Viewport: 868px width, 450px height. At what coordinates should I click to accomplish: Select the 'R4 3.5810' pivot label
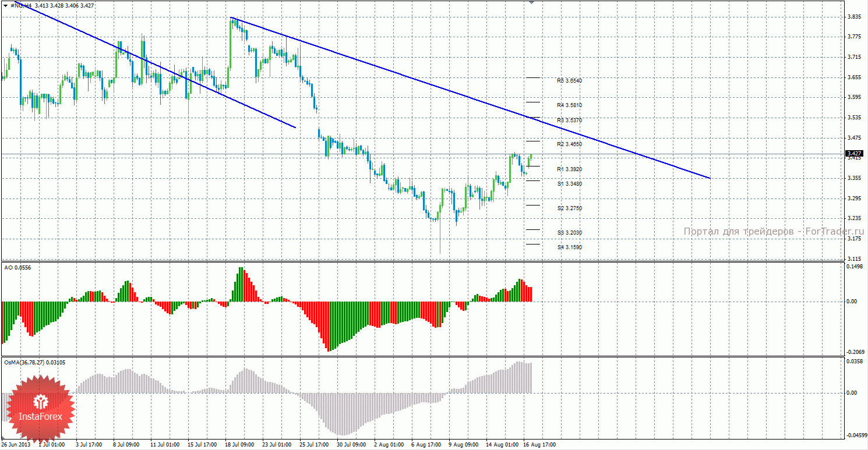(569, 105)
